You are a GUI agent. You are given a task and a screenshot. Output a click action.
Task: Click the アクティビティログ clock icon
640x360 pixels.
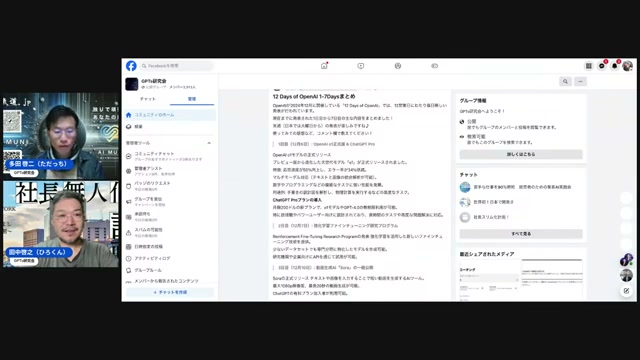pyautogui.click(x=129, y=258)
